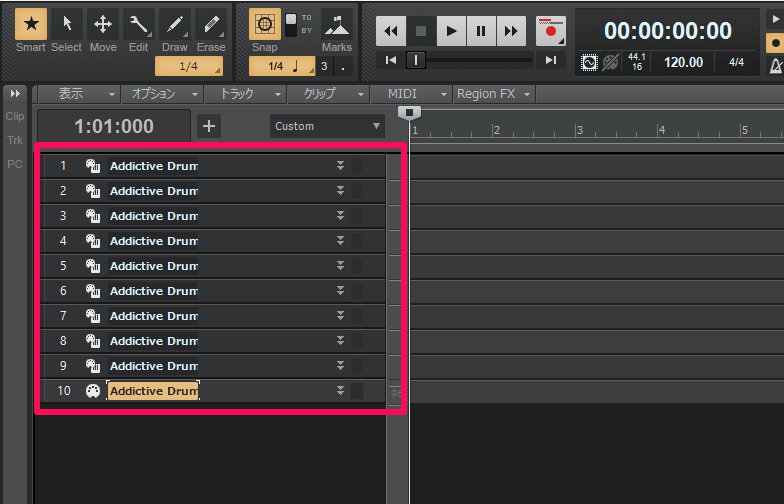Click the transport position slider handle

(416, 60)
